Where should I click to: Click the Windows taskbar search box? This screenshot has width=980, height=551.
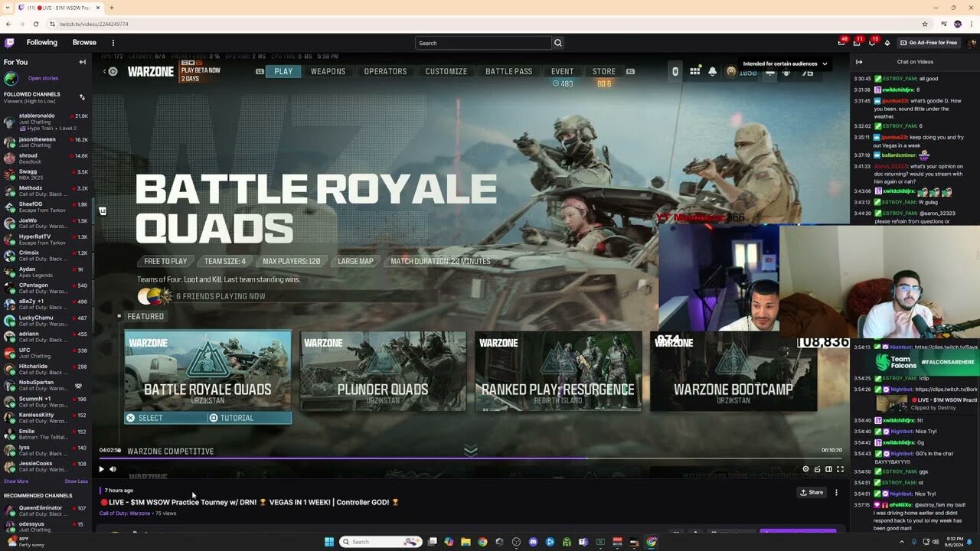coord(381,542)
